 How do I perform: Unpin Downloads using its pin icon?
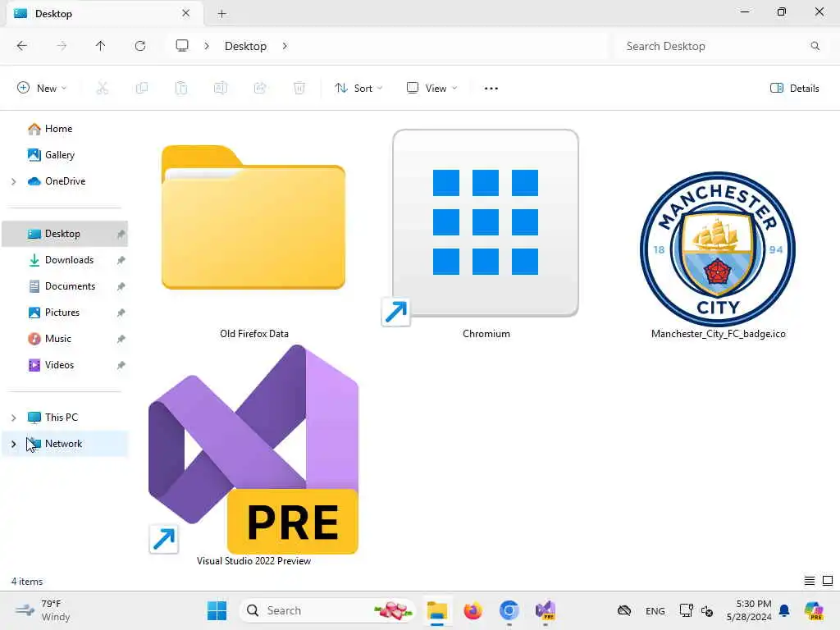point(121,260)
